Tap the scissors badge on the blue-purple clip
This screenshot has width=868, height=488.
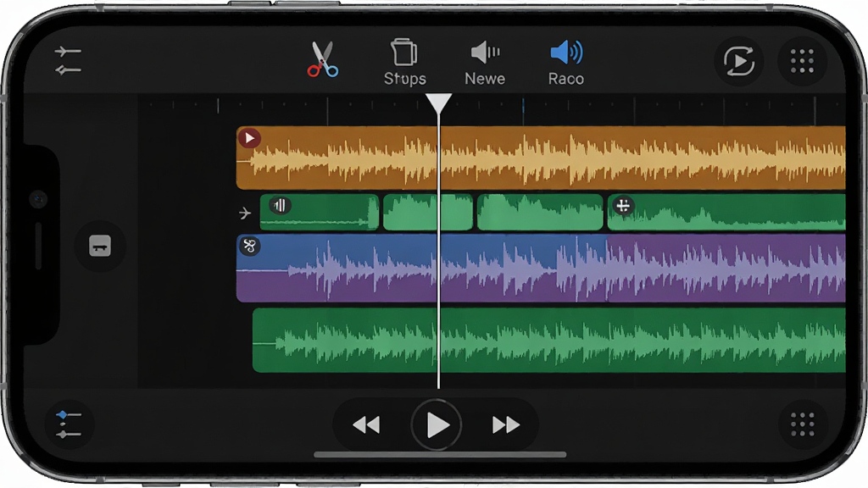tap(249, 246)
